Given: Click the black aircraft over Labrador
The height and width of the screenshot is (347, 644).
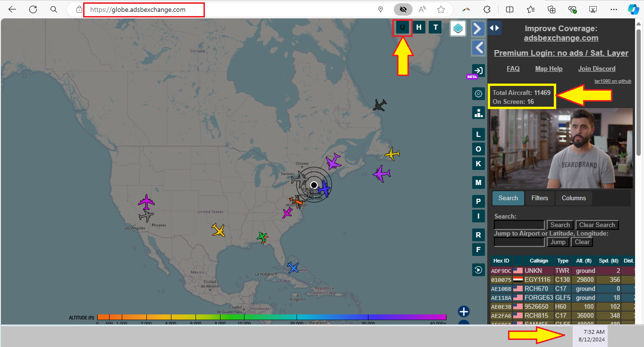Looking at the screenshot, I should click(380, 105).
